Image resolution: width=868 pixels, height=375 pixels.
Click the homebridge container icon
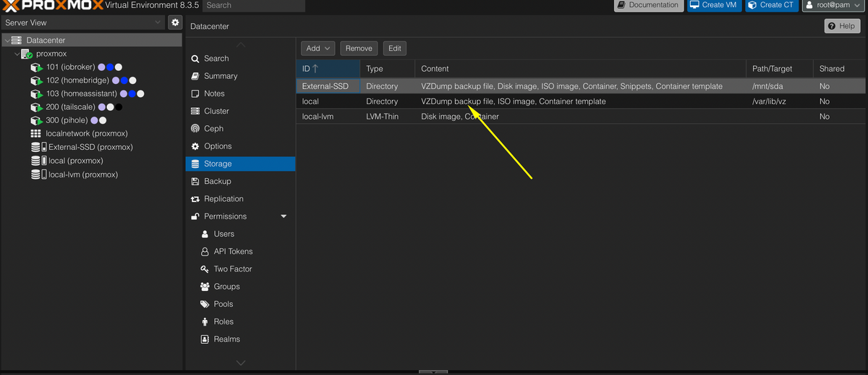tap(36, 80)
